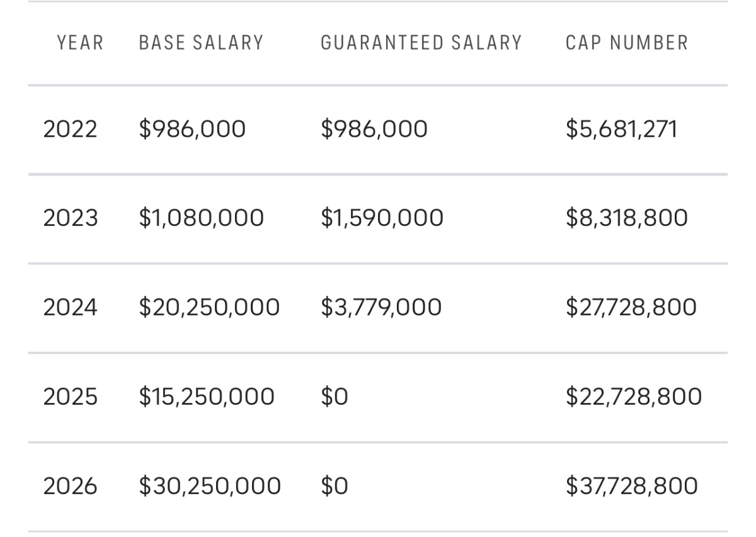
Task: Select the 2022 year cell
Action: point(70,129)
